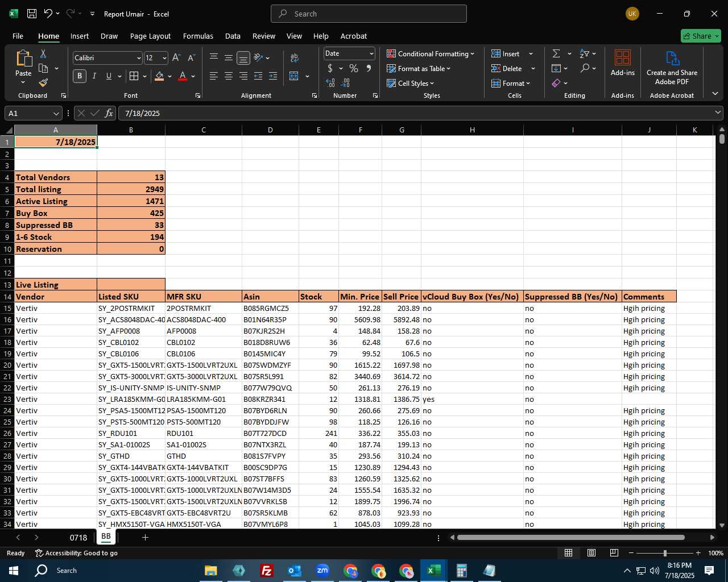Select Normal view in status bar
The height and width of the screenshot is (582, 728).
(568, 553)
